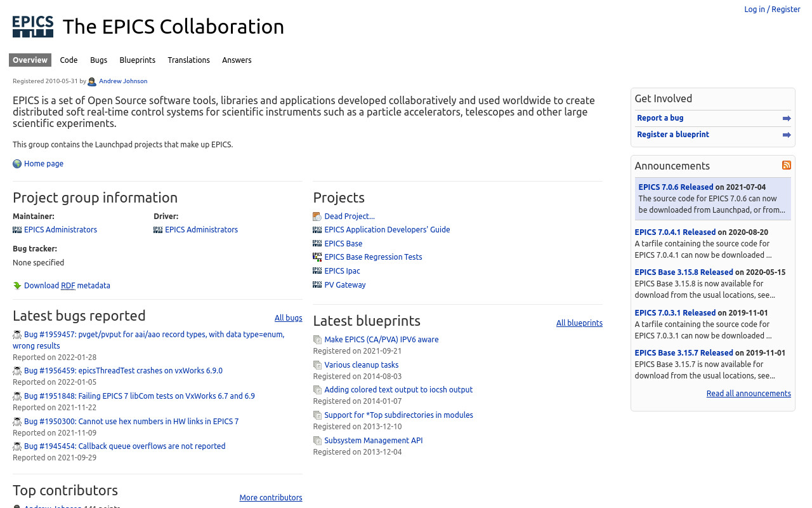Click blueprint icon beside Subsystem Management API
Viewport: 812px width, 508px height.
coord(317,441)
